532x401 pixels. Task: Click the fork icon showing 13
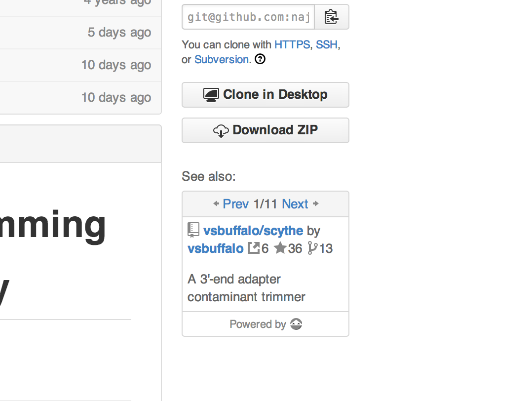(312, 248)
